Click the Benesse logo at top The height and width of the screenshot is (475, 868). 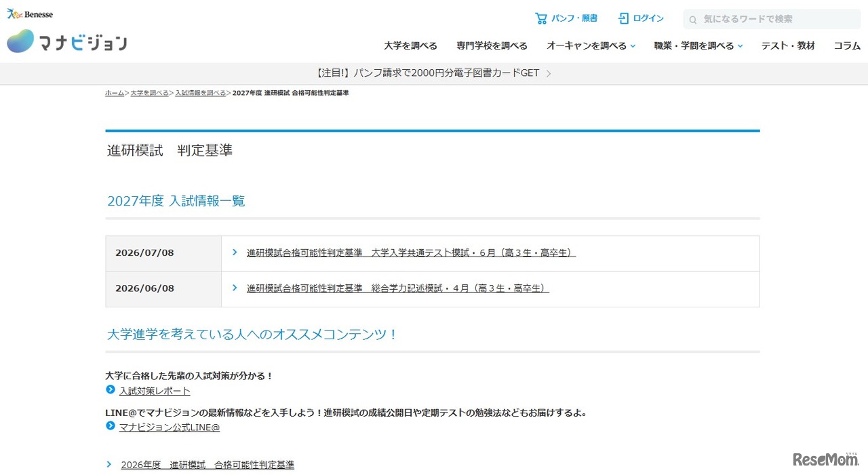coord(30,14)
